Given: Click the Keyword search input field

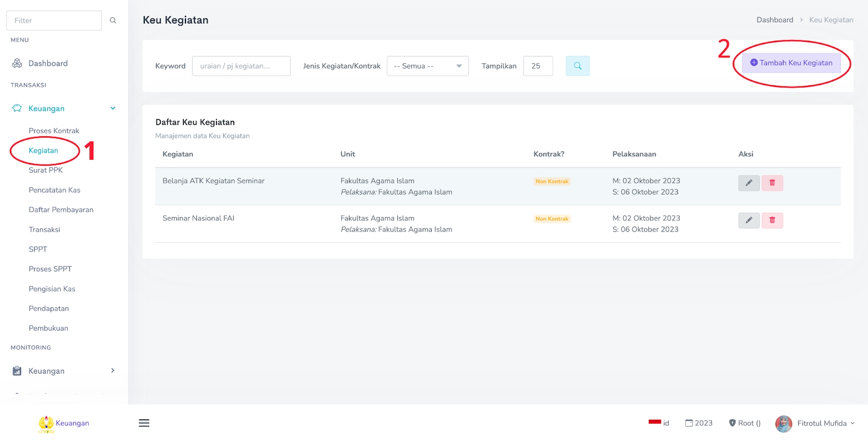Looking at the screenshot, I should (241, 66).
